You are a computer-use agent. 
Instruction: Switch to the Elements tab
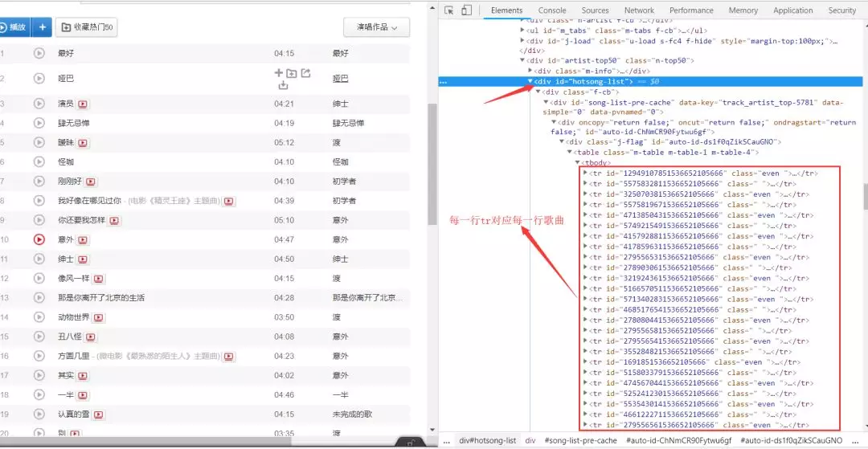tap(506, 10)
